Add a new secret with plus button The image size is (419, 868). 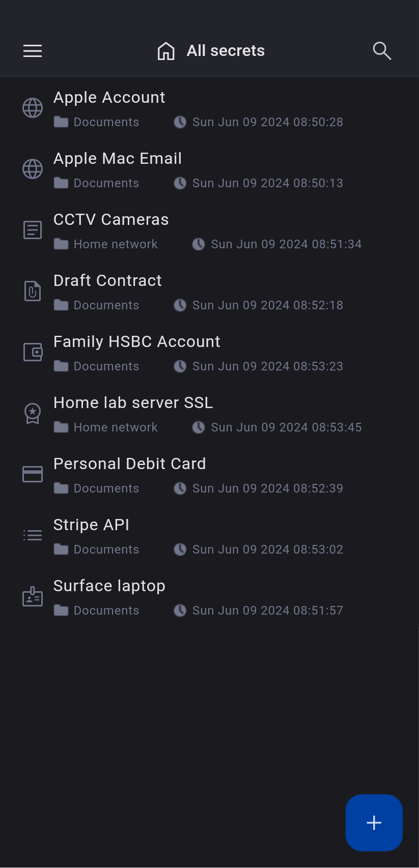click(x=374, y=823)
